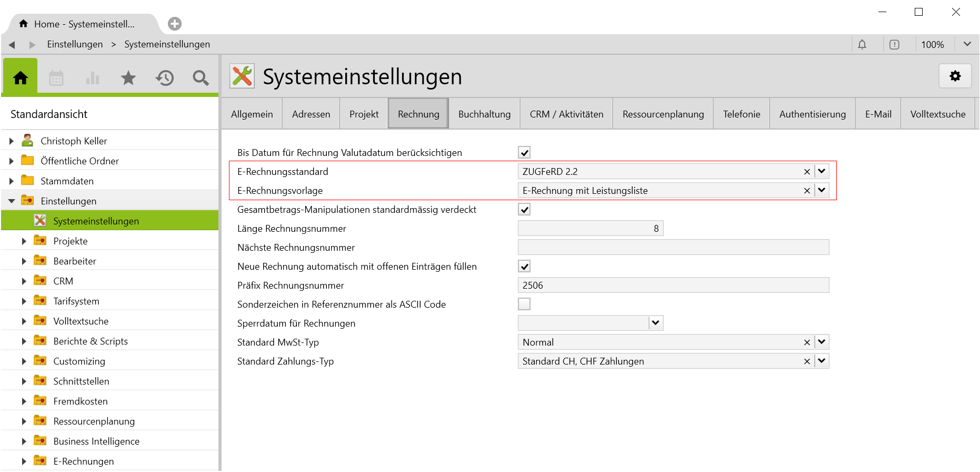Toggle Neue Rechnung automatisch füllen checkbox
The width and height of the screenshot is (980, 472).
[x=524, y=267]
